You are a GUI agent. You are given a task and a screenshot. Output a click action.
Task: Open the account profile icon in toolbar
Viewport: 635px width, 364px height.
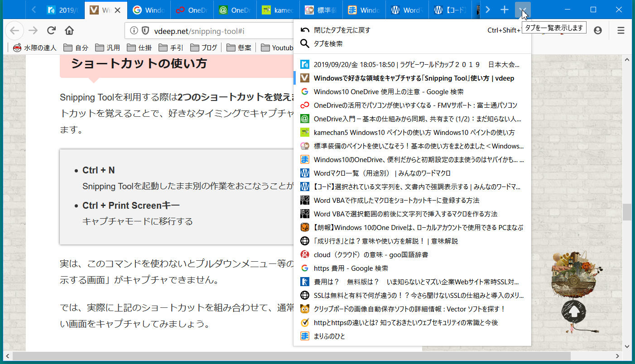597,30
